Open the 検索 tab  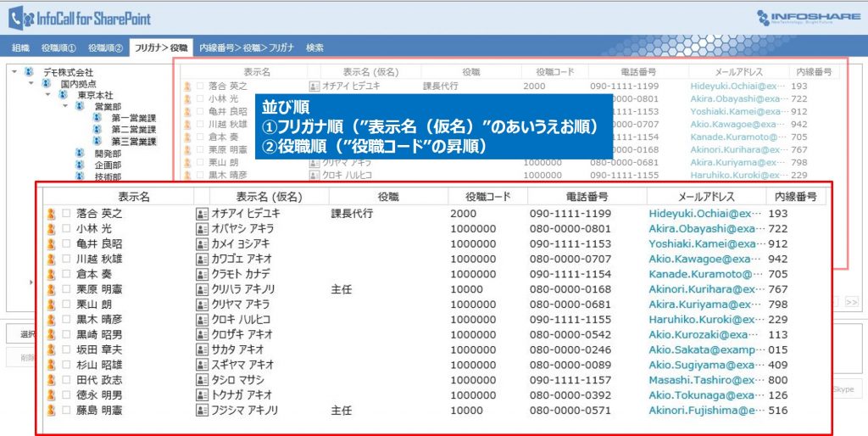(314, 48)
